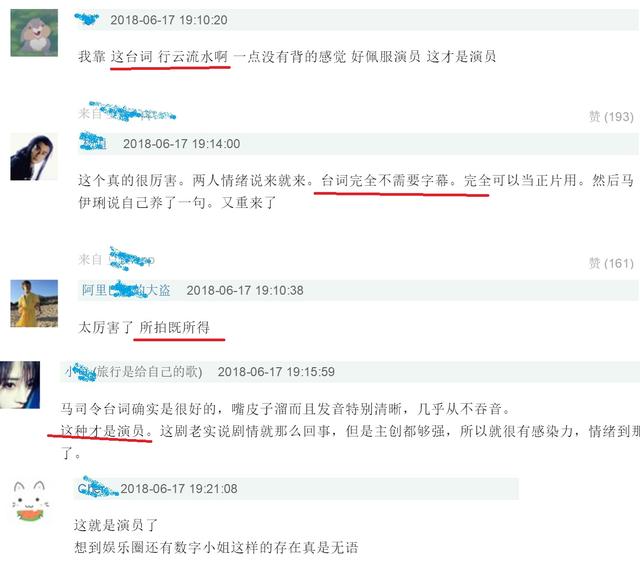
Task: Click username next to 19:21:08 timestamp
Action: [97, 487]
